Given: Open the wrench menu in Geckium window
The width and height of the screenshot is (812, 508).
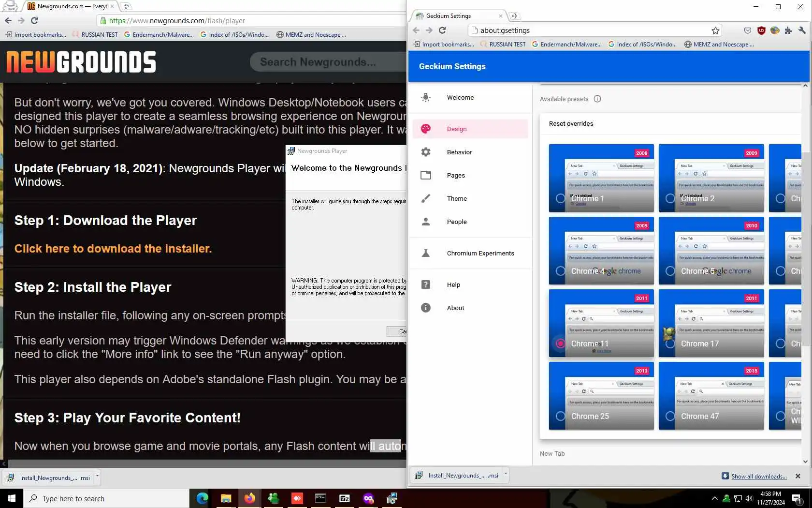Looking at the screenshot, I should tap(802, 30).
